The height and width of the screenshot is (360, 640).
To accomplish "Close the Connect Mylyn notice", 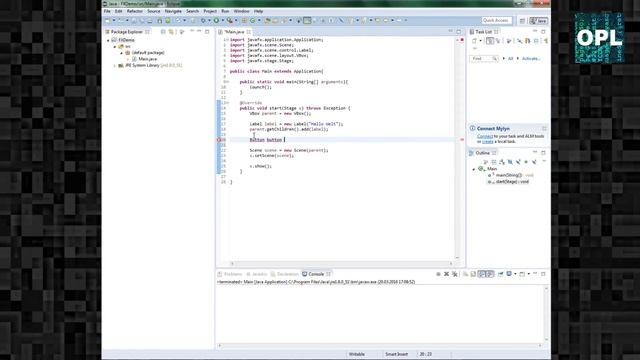I will pos(544,128).
